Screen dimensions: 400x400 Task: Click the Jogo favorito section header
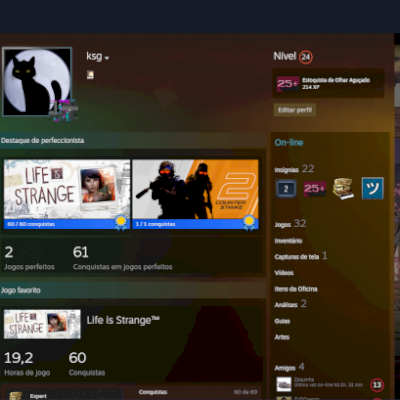(21, 290)
